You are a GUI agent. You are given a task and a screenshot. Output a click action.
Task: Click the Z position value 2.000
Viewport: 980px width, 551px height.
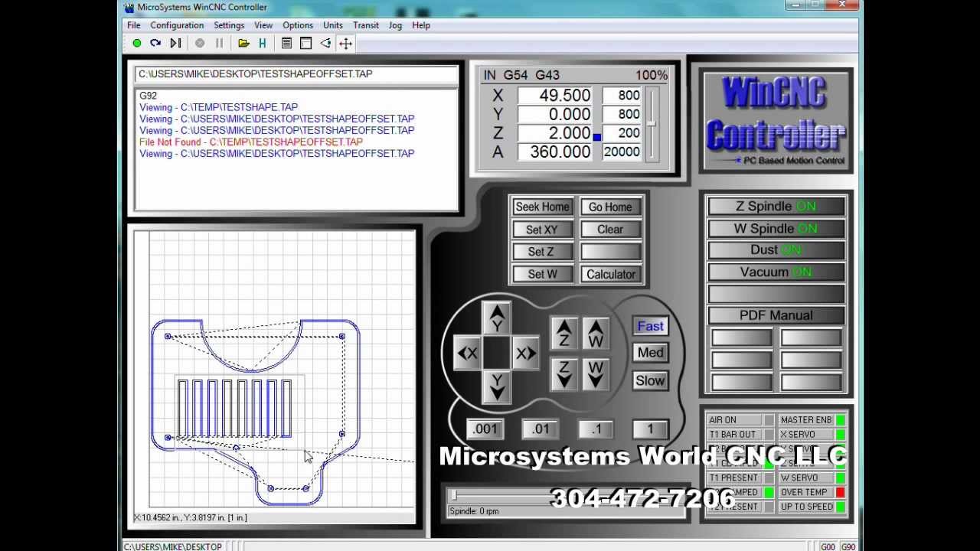(x=556, y=133)
